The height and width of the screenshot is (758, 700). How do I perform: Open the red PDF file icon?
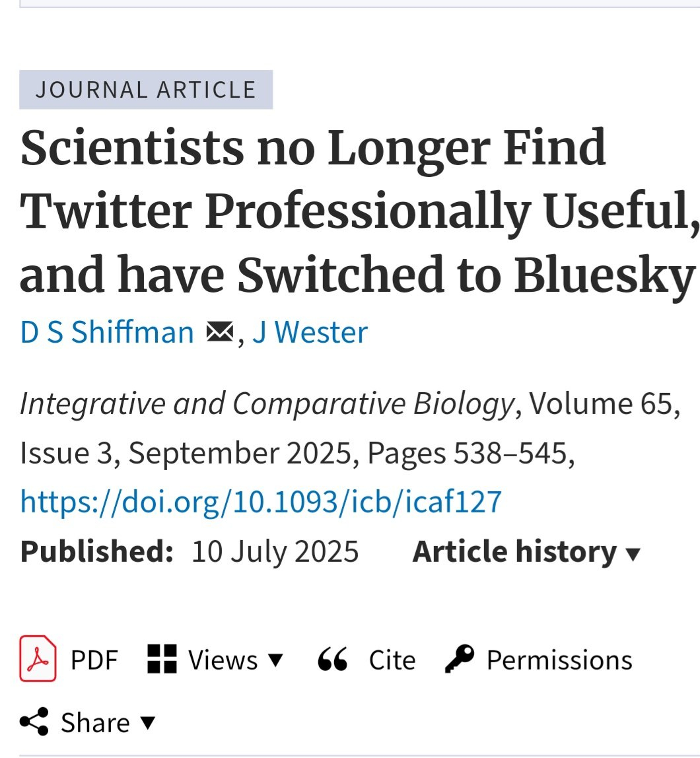click(x=38, y=658)
